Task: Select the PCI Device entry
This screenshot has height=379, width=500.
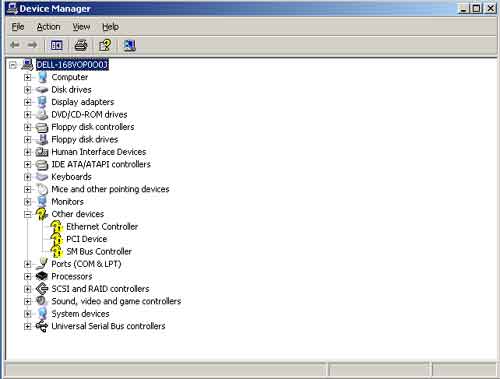Action: 87,239
